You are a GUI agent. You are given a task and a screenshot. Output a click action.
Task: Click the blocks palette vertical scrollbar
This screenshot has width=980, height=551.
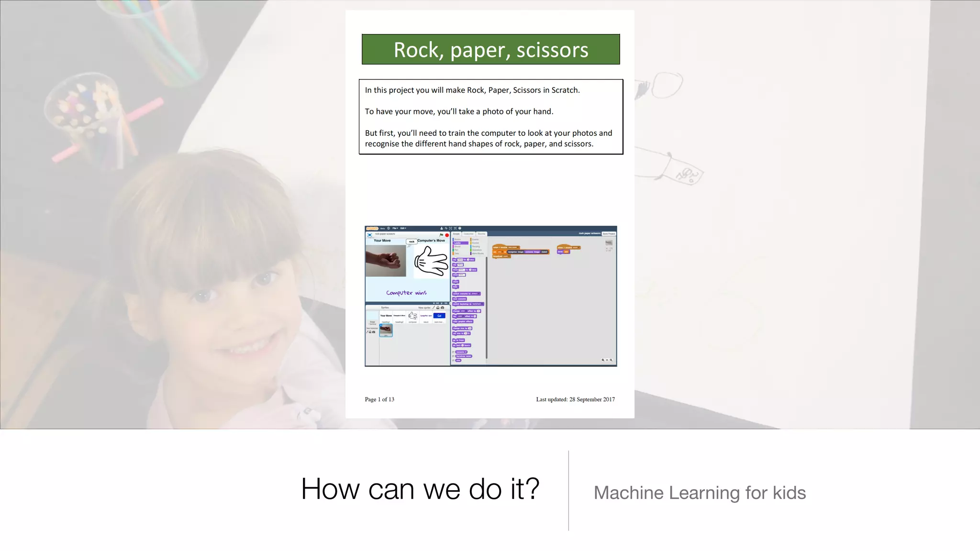(x=487, y=308)
